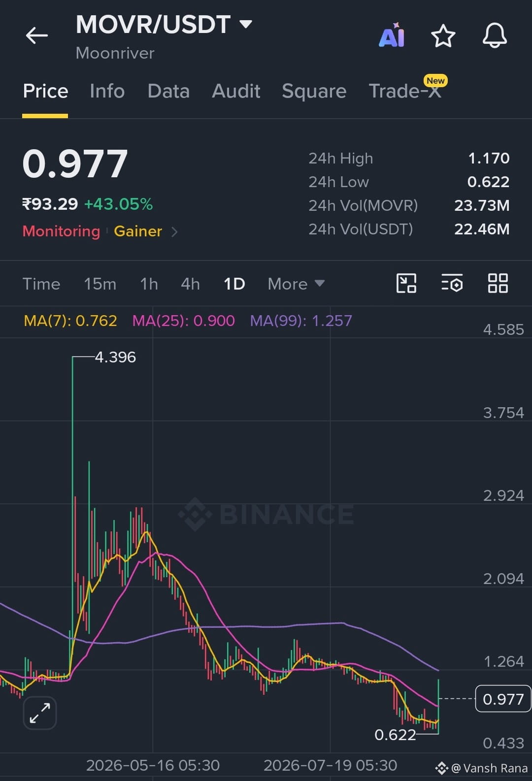Tap the MA(25): 0.900 indicator label
The height and width of the screenshot is (781, 532).
pos(183,321)
